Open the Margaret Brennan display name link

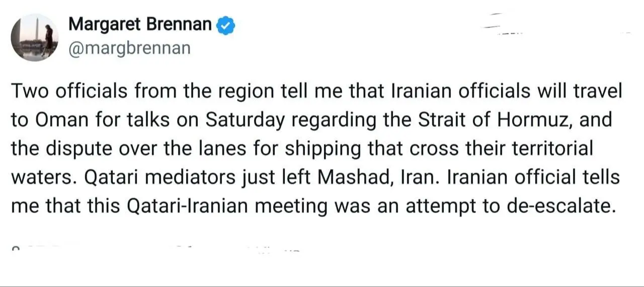pyautogui.click(x=140, y=24)
